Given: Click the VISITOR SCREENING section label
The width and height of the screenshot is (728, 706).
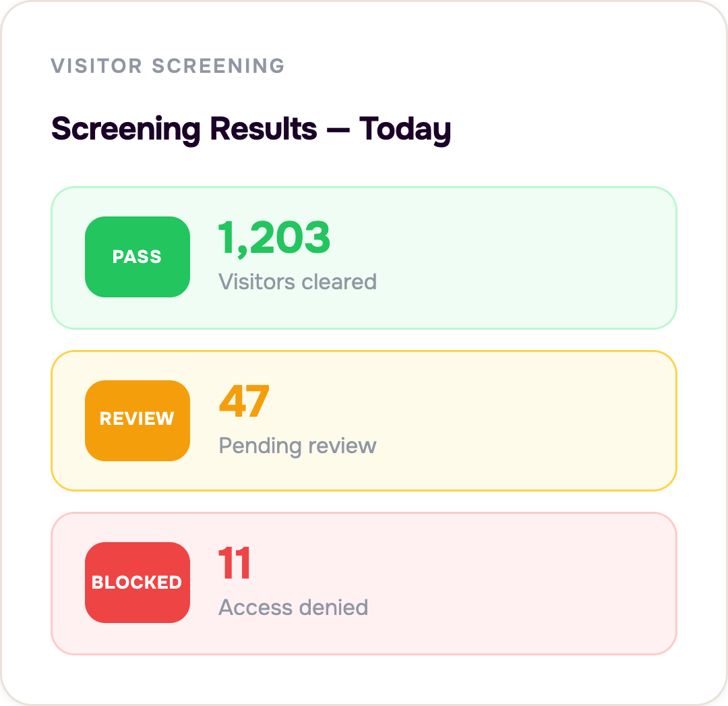Looking at the screenshot, I should [x=168, y=66].
